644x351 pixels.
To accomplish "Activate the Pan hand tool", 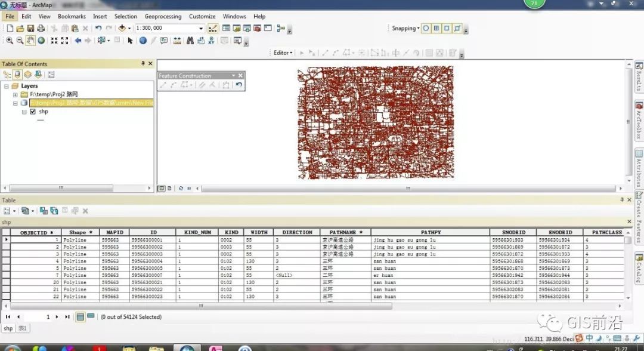I will click(x=30, y=41).
